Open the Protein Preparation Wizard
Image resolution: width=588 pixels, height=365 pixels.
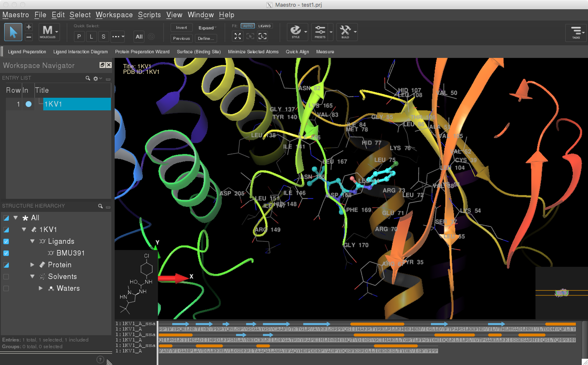pos(142,52)
